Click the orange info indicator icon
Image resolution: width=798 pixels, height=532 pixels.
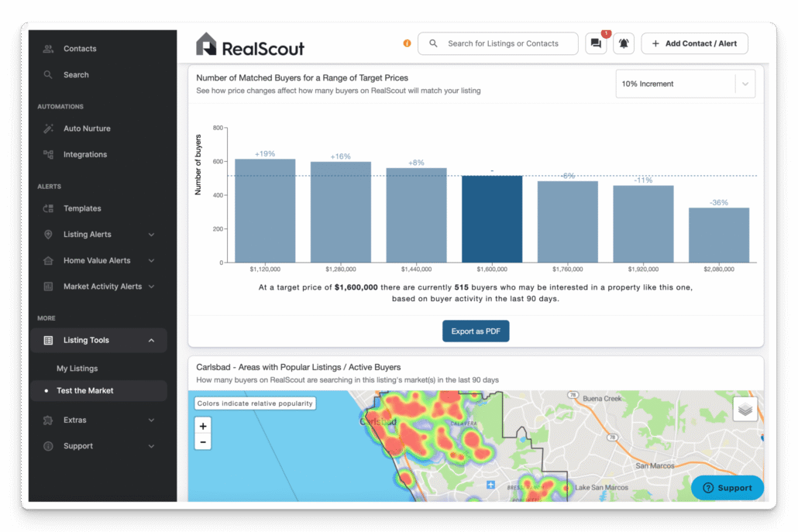click(407, 43)
